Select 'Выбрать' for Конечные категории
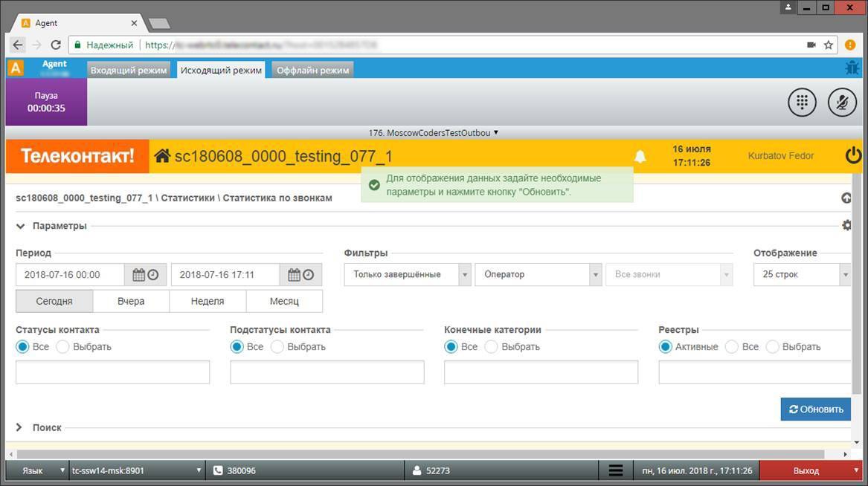This screenshot has height=486, width=868. coord(491,347)
